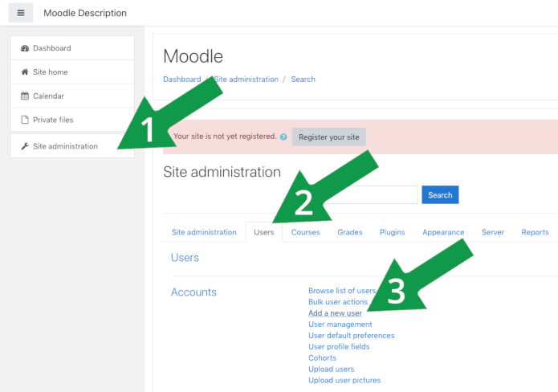The image size is (558, 392).
Task: Open Site administration in sidebar
Action: click(x=72, y=146)
